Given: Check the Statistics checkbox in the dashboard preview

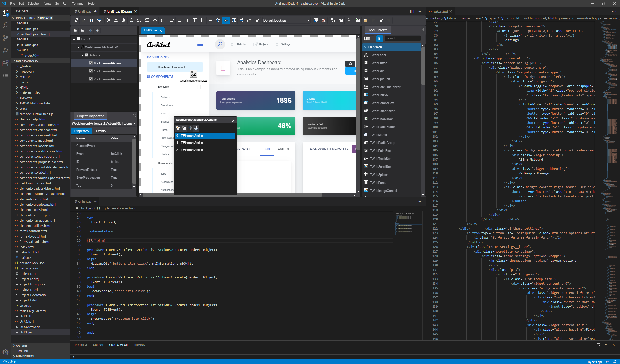Looking at the screenshot, I should pyautogui.click(x=232, y=45).
